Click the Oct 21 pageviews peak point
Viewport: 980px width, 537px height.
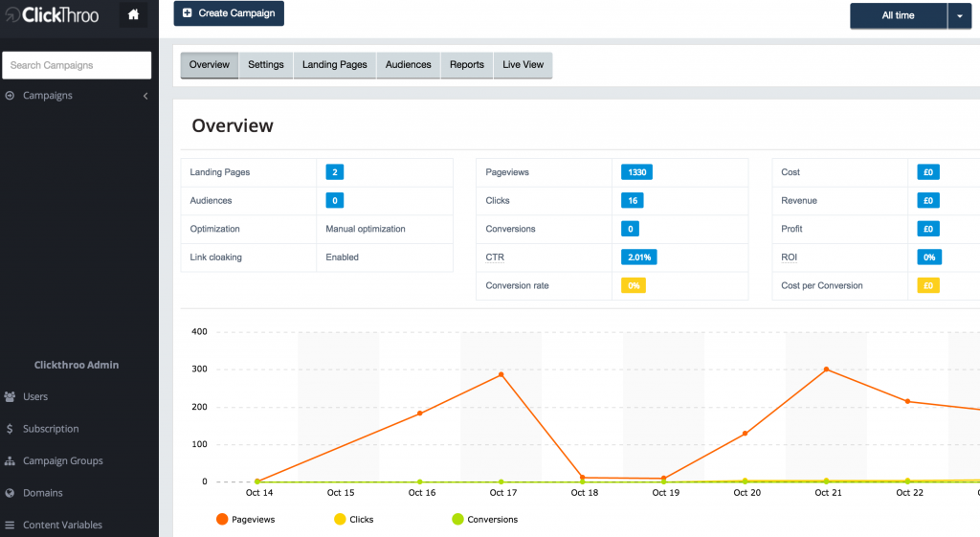click(826, 369)
